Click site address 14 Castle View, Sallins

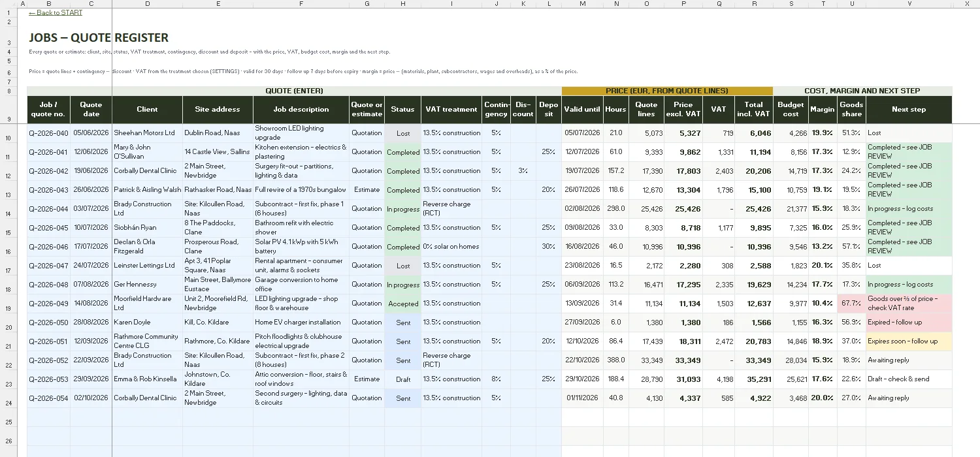pos(218,152)
